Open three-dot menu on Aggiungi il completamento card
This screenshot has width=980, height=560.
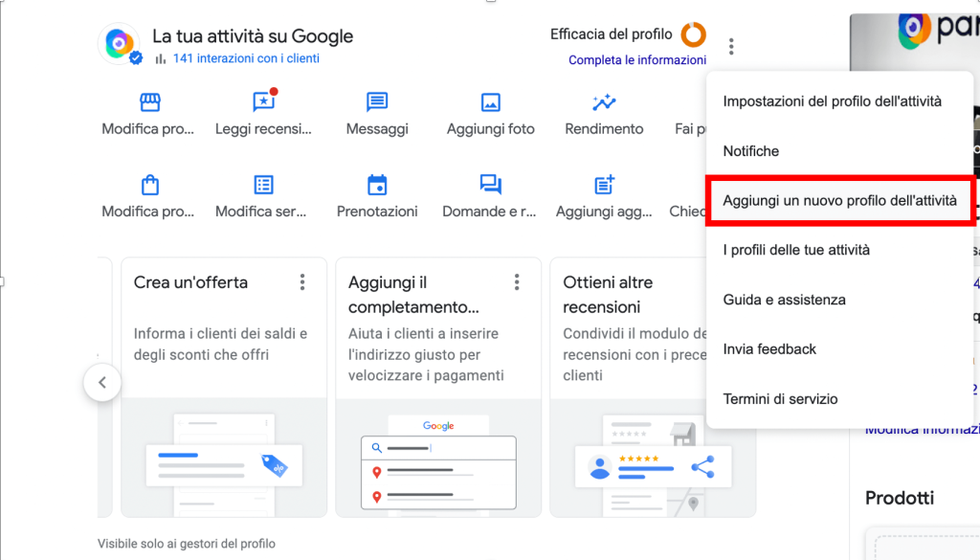[x=517, y=282]
